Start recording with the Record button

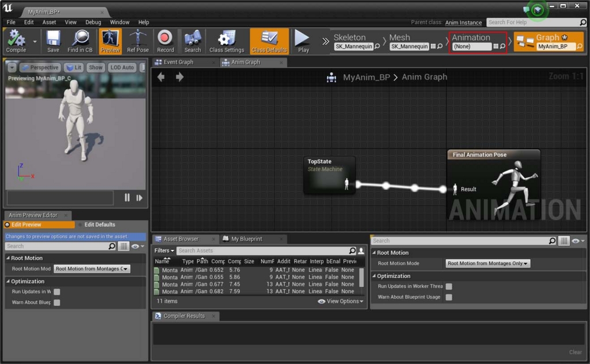pyautogui.click(x=165, y=41)
